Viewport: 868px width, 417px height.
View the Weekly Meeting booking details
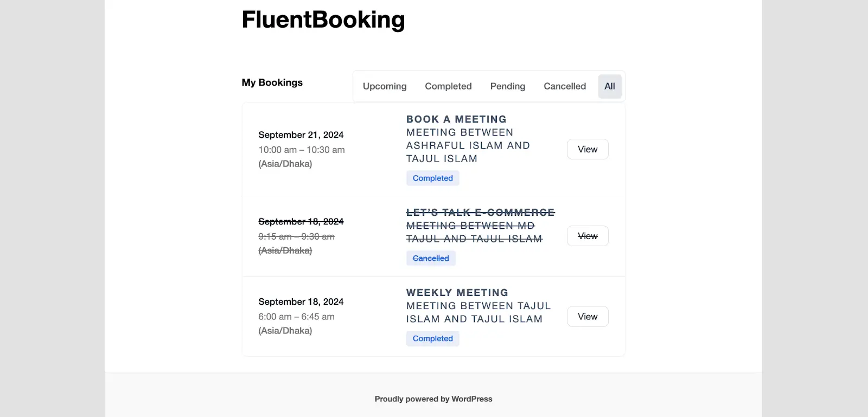click(x=588, y=317)
